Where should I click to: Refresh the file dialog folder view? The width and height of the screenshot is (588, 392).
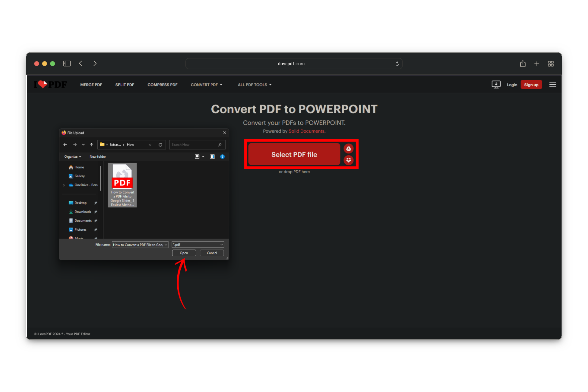(x=160, y=145)
